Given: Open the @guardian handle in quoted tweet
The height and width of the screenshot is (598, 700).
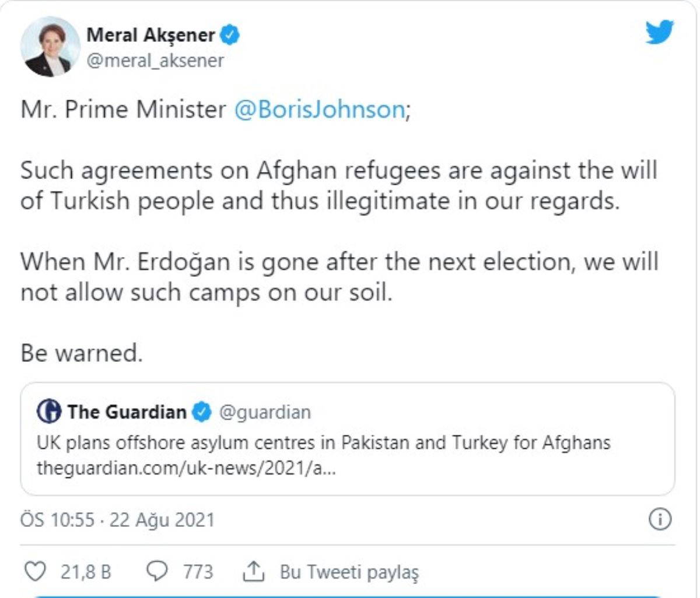Looking at the screenshot, I should coord(265,412).
